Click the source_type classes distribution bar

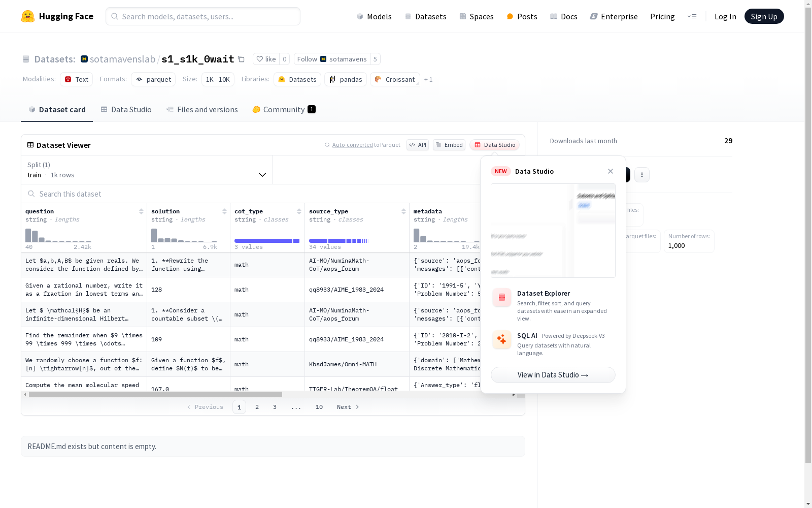pyautogui.click(x=339, y=241)
